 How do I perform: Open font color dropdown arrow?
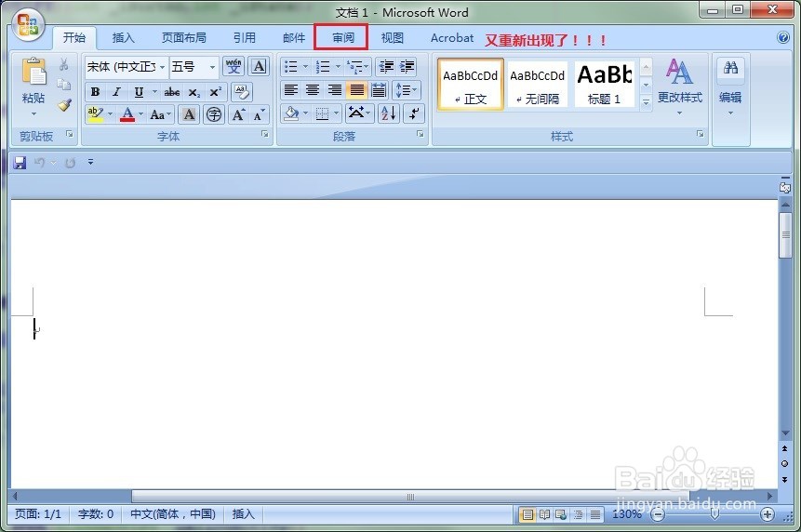coord(141,114)
